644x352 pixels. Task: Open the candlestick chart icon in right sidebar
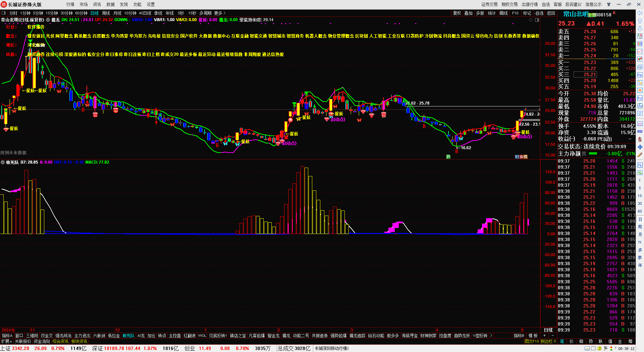point(640,59)
